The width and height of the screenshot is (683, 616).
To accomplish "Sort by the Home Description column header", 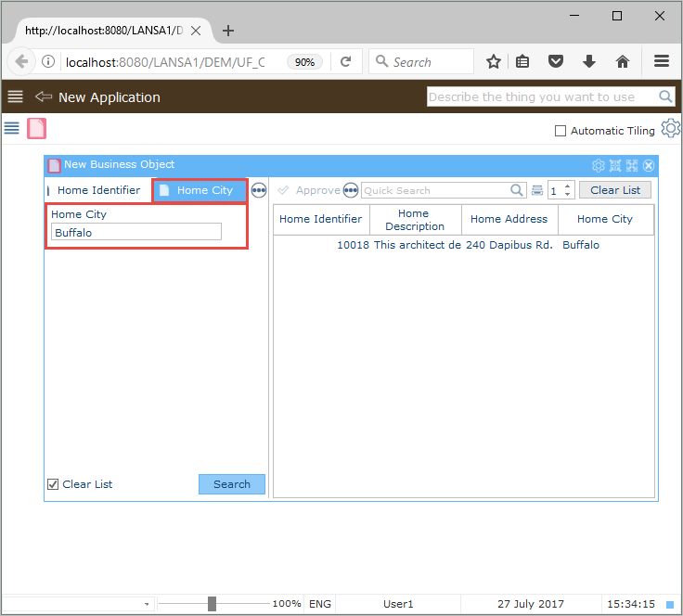I will (x=415, y=220).
